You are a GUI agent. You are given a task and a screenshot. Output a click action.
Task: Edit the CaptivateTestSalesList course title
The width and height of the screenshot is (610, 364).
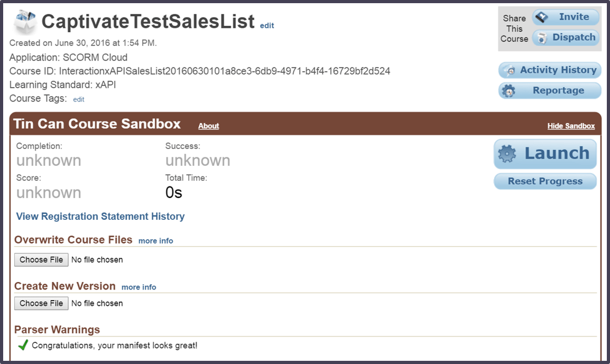pyautogui.click(x=267, y=25)
